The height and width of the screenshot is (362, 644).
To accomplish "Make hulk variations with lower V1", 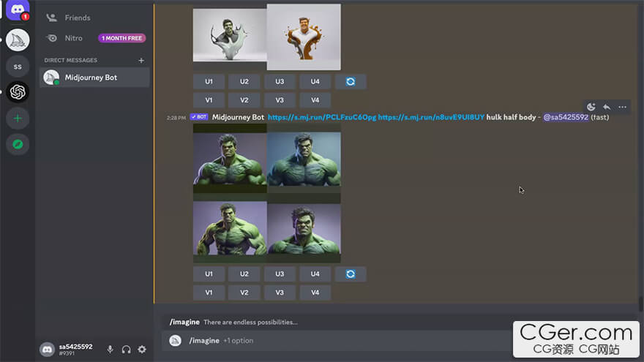I will [x=209, y=293].
